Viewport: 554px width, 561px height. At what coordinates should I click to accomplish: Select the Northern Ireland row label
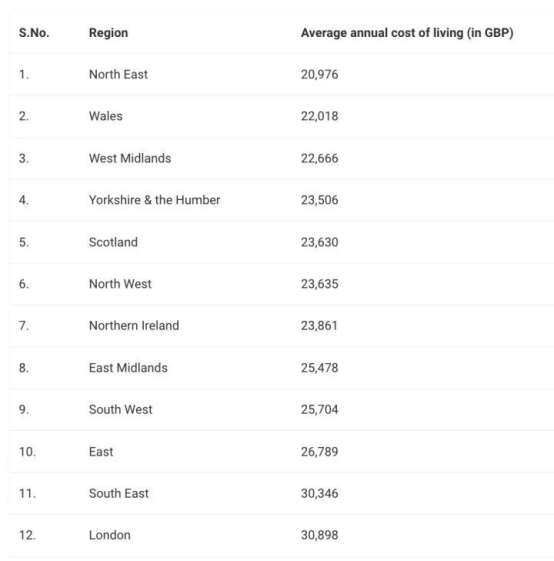[x=134, y=326]
